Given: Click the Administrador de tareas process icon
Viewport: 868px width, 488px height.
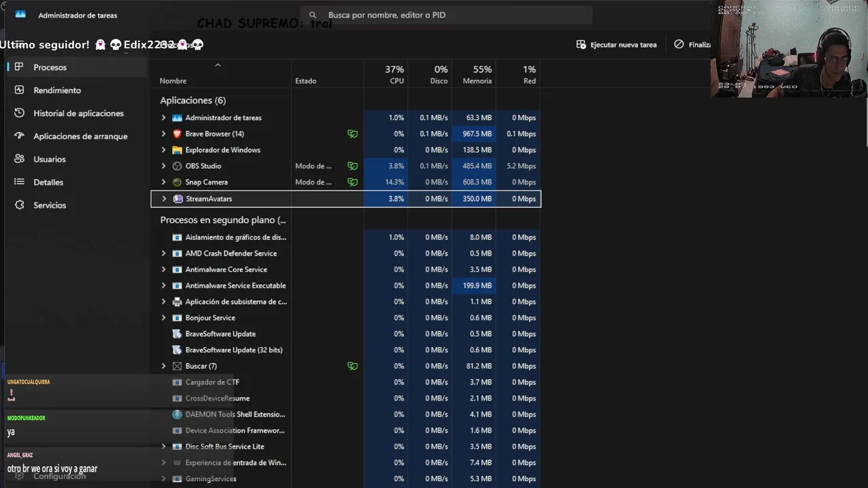Looking at the screenshot, I should click(x=177, y=118).
